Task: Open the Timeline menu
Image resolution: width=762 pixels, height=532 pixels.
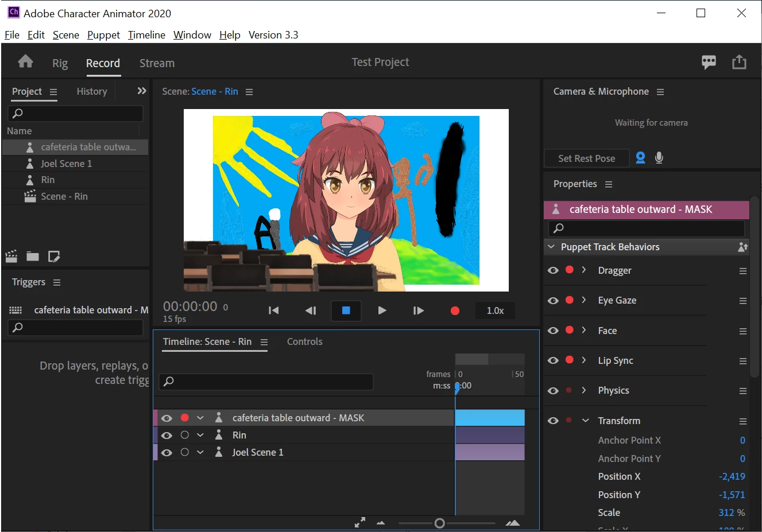Action: click(146, 35)
